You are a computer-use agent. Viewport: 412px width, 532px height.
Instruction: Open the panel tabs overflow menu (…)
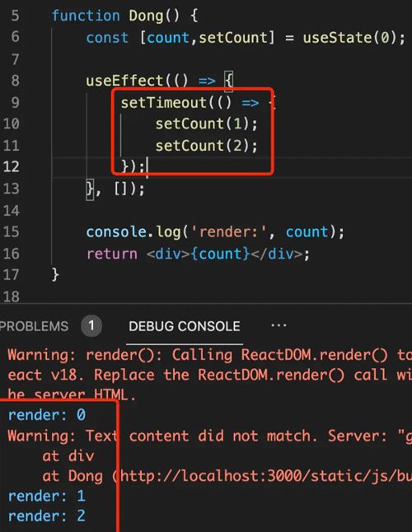pos(279,326)
